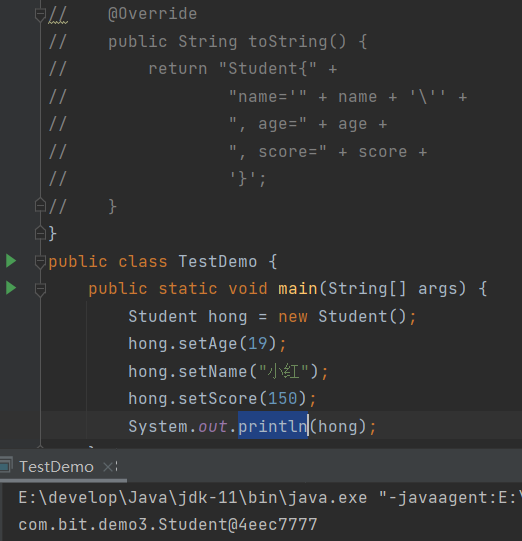The width and height of the screenshot is (522, 541).
Task: Click the run tab window icon
Action: click(6, 464)
